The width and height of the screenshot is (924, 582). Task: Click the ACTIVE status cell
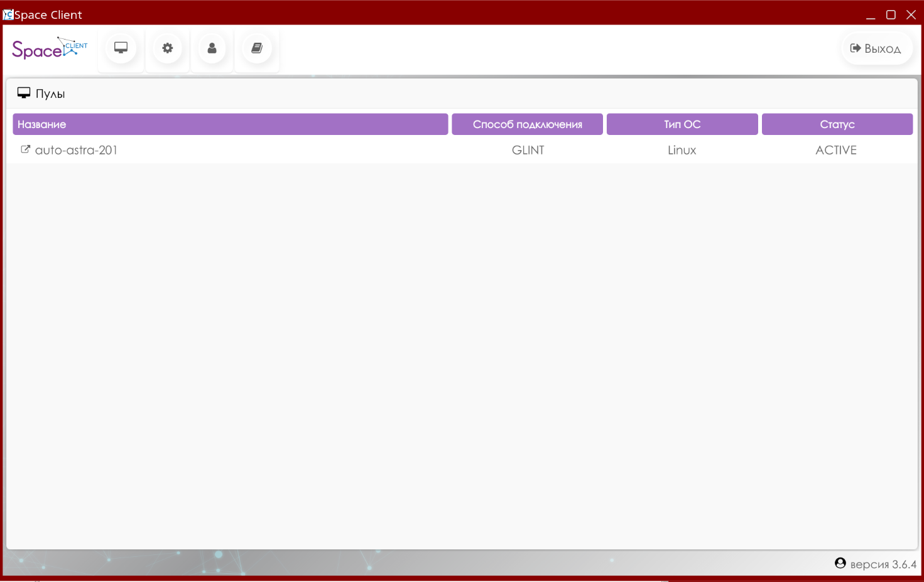click(836, 150)
